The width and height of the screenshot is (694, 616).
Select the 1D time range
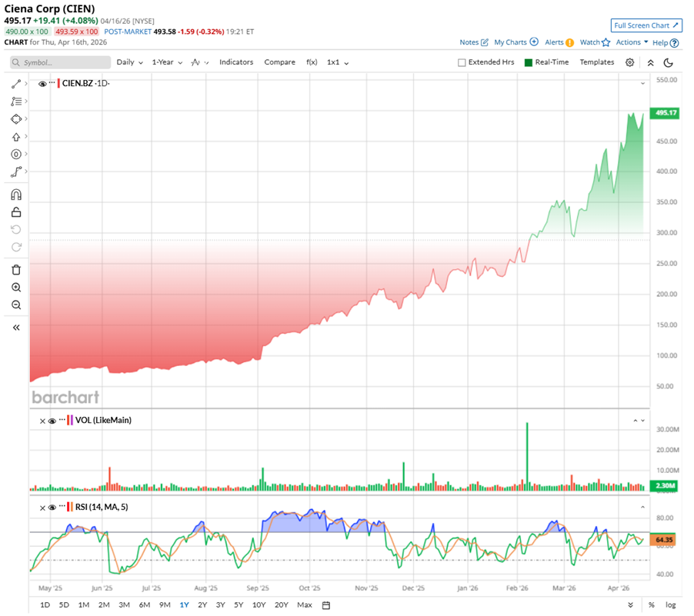(x=45, y=605)
